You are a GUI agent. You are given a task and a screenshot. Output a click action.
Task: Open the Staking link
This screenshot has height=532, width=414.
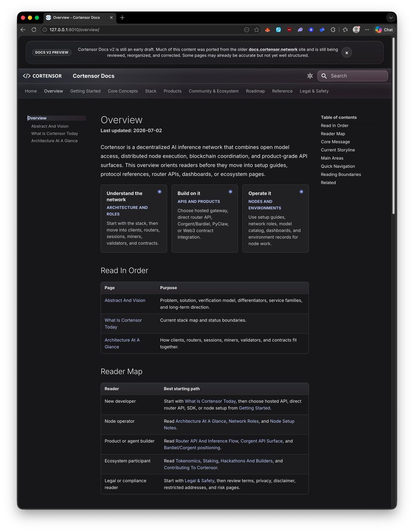click(211, 461)
